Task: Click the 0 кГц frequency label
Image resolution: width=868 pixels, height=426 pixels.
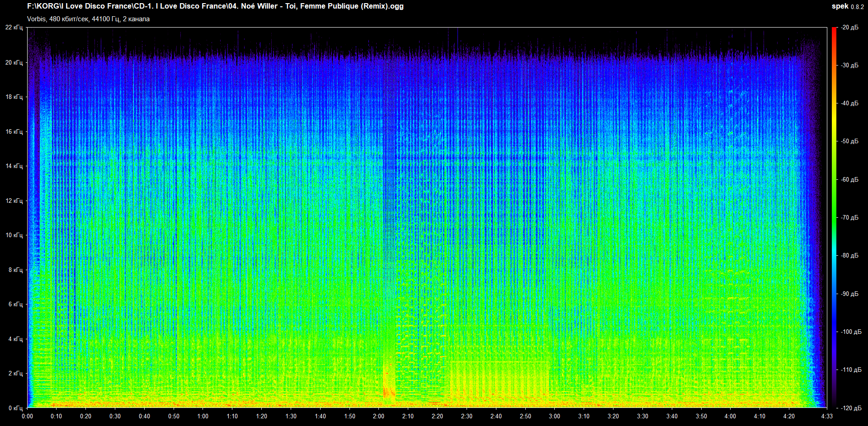Action: click(x=15, y=408)
